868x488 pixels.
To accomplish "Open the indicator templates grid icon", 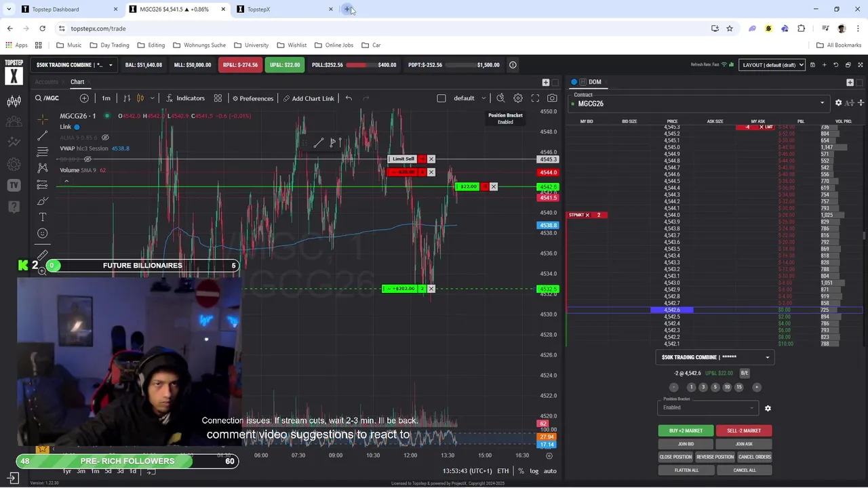I will point(218,98).
